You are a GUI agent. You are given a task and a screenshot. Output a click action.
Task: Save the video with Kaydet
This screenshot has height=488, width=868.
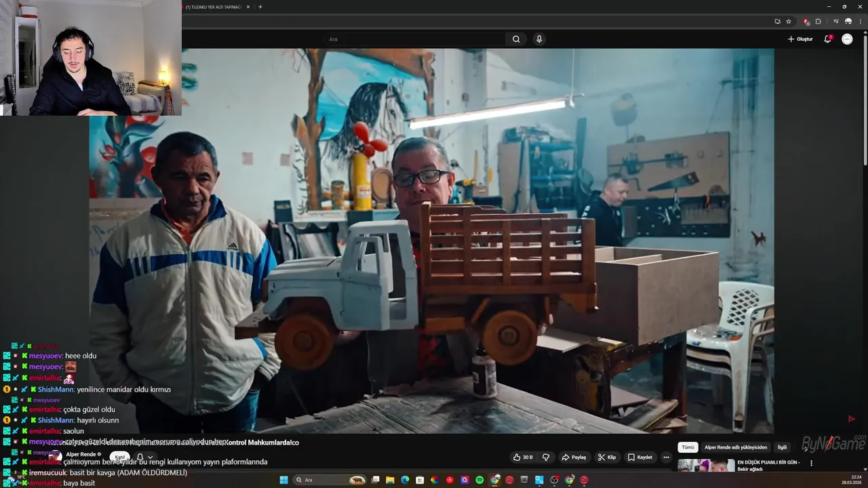click(640, 457)
